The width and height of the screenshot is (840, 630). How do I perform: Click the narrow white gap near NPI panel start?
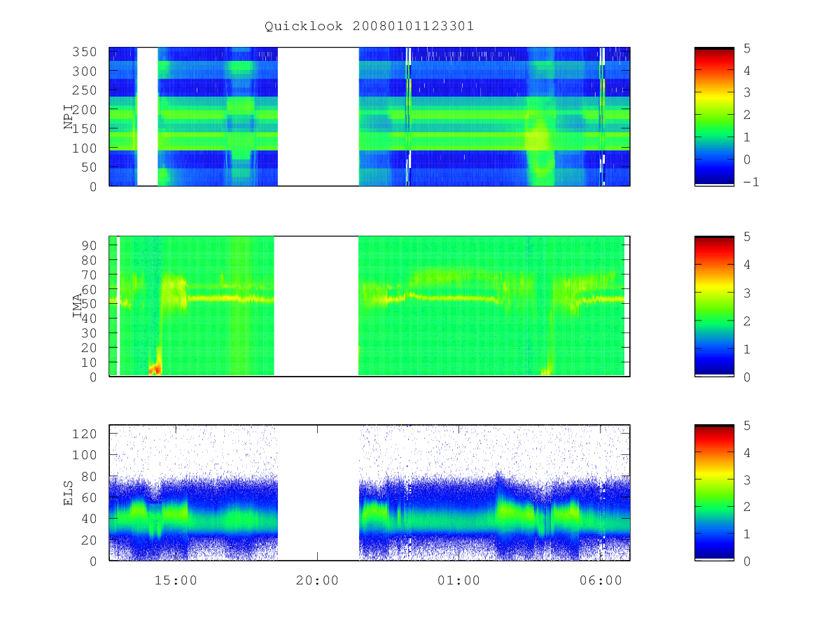coord(147,116)
